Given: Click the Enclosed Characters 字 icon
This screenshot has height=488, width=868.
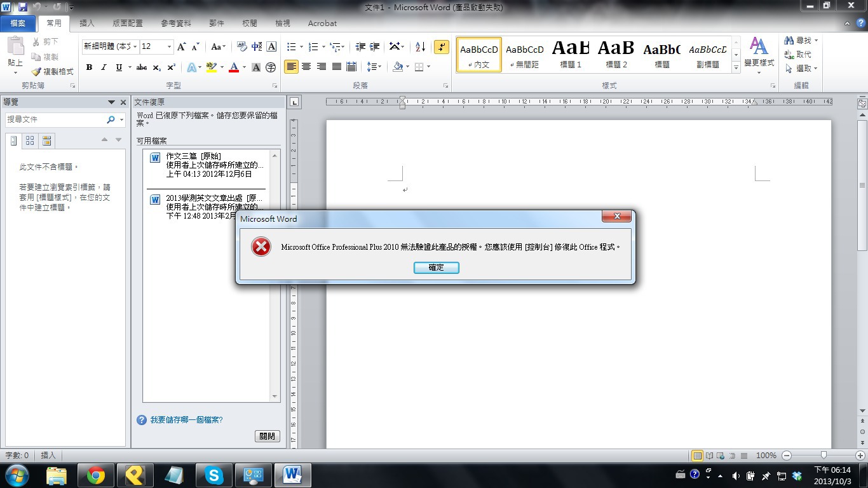Looking at the screenshot, I should click(271, 67).
